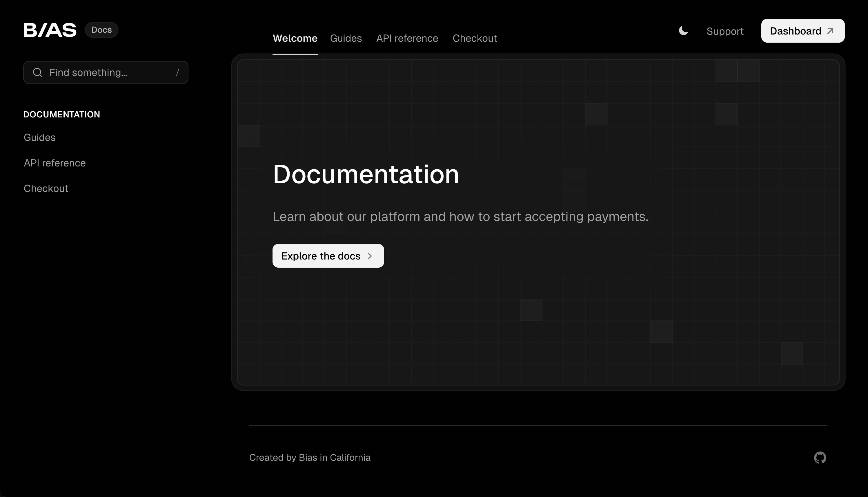Select Checkout in the sidebar
868x497 pixels.
pos(46,188)
